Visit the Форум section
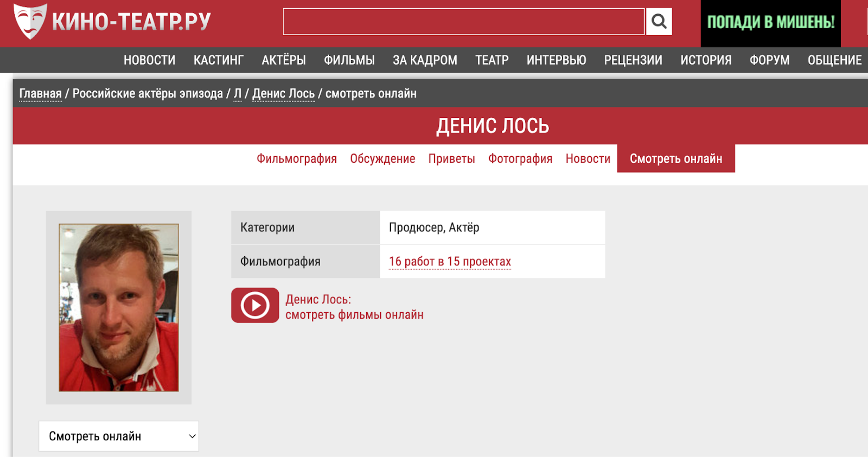 pyautogui.click(x=770, y=60)
